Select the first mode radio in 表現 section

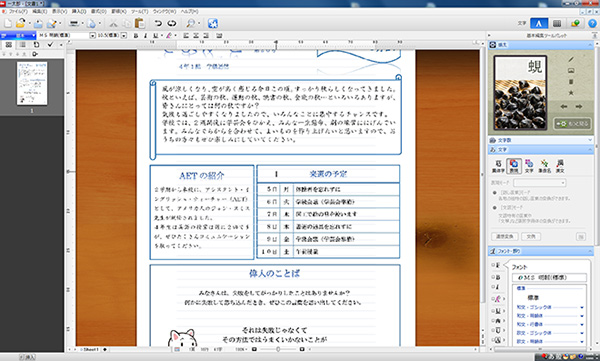point(495,193)
